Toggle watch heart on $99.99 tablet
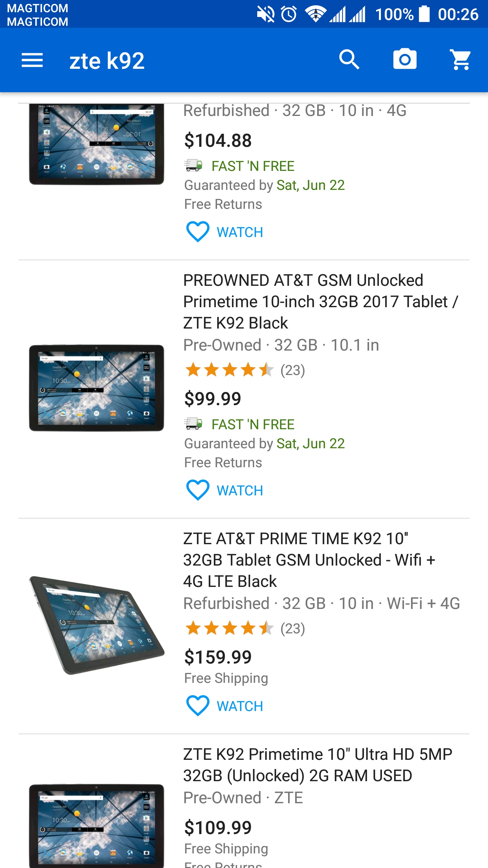Screen dimensions: 488x868 (198, 490)
